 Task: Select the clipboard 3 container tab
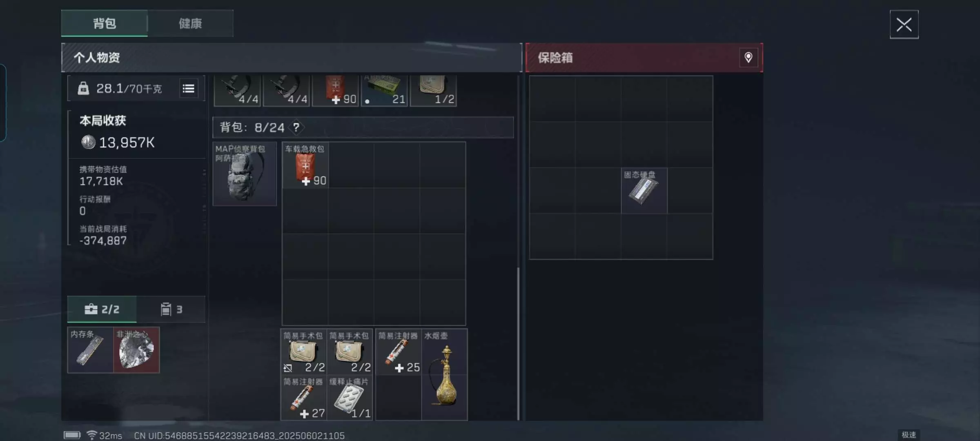click(x=171, y=309)
